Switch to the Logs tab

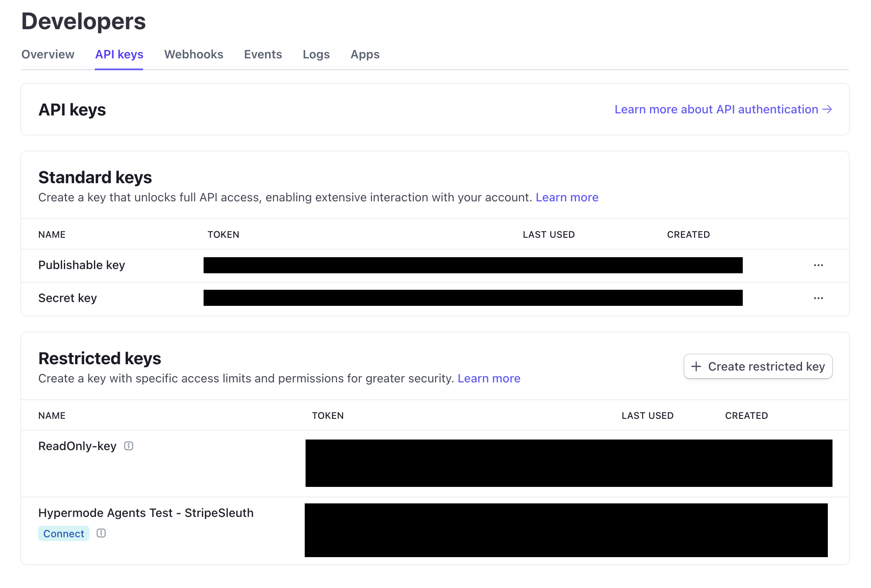click(x=316, y=54)
